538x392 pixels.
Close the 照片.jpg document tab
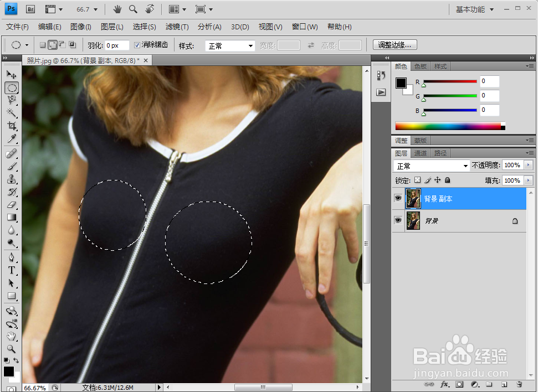tap(146, 60)
